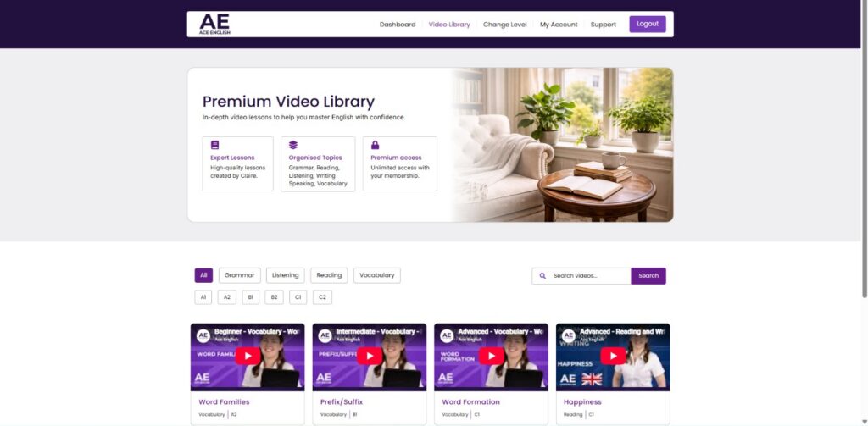Click the Expert Lessons card
The image size is (868, 426).
237,163
